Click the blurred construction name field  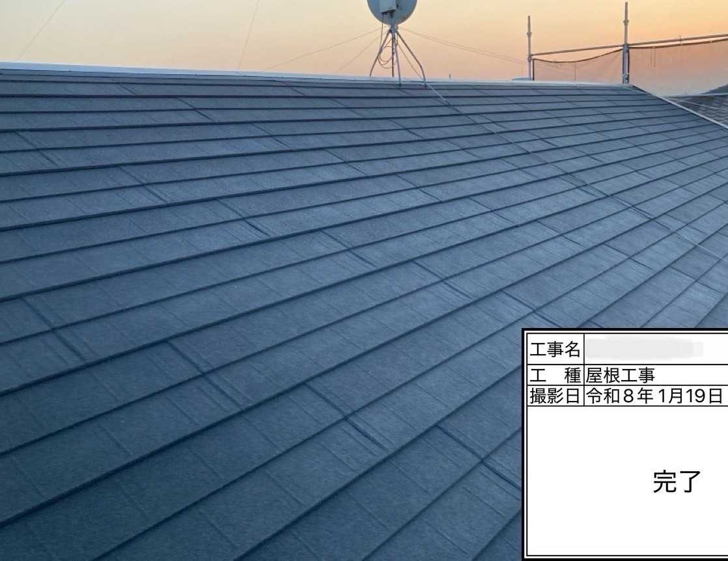pos(643,350)
